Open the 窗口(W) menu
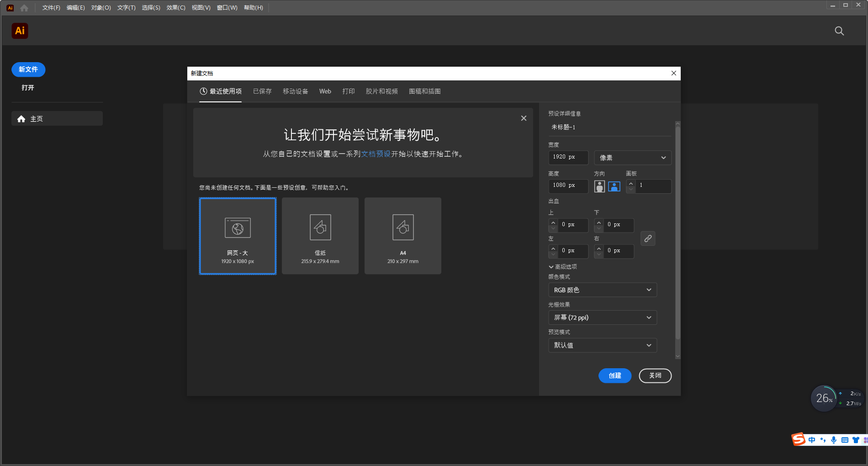868x466 pixels. (x=227, y=8)
